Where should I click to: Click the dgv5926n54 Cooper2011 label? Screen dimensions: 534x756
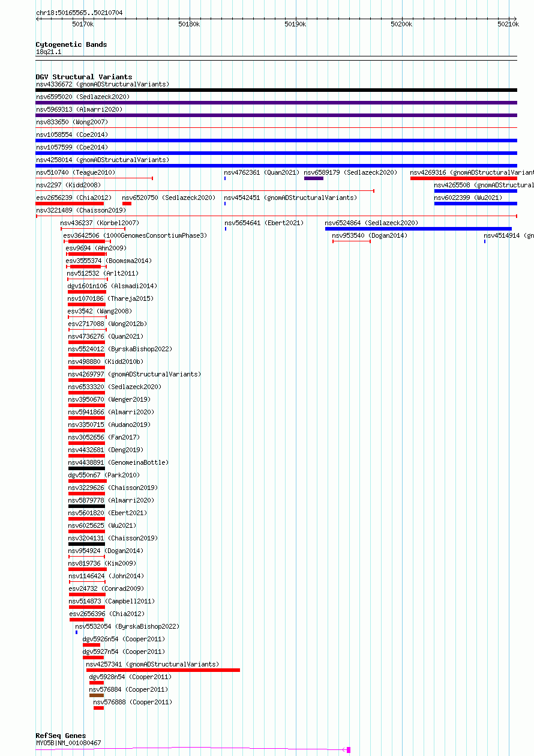click(x=124, y=639)
